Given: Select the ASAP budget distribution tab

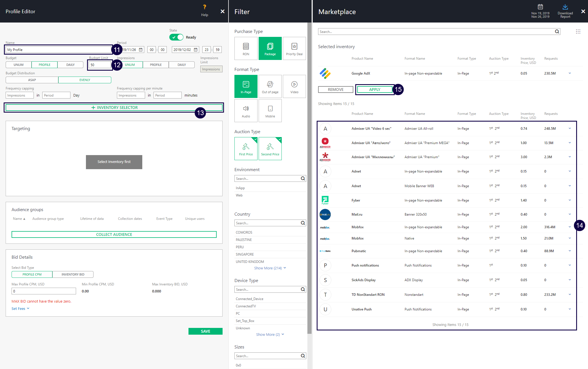Looking at the screenshot, I should [32, 80].
